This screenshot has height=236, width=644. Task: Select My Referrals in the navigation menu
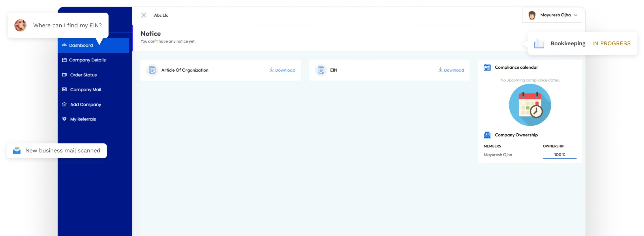coord(83,119)
